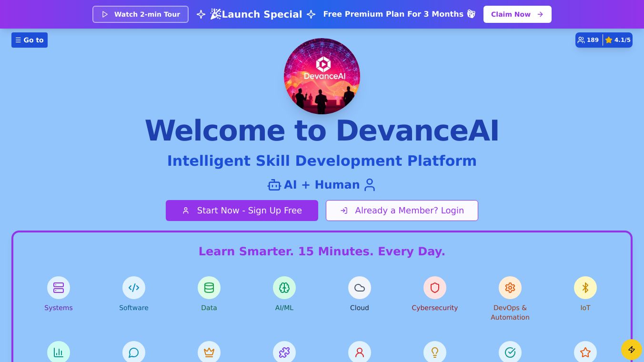Click the Launch Special banner text
Screen dimensions: 644x362
pyautogui.click(x=256, y=14)
